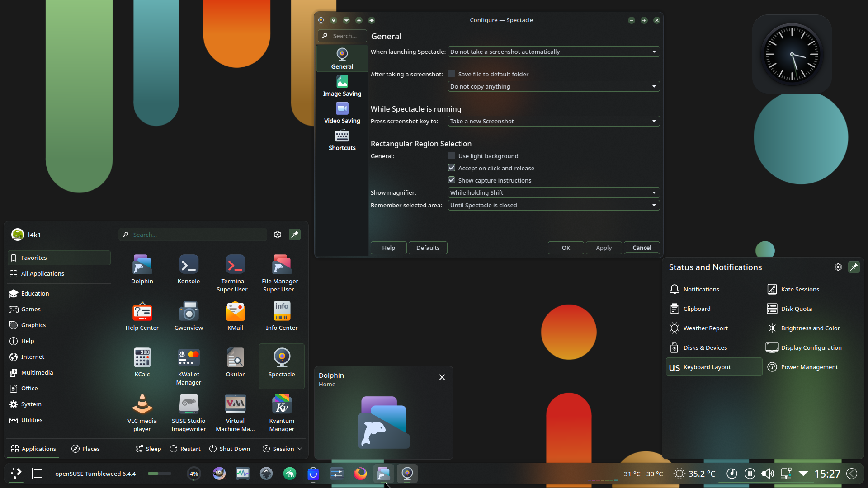Open the Show magnifier dropdown
Viewport: 868px width, 488px height.
(554, 192)
